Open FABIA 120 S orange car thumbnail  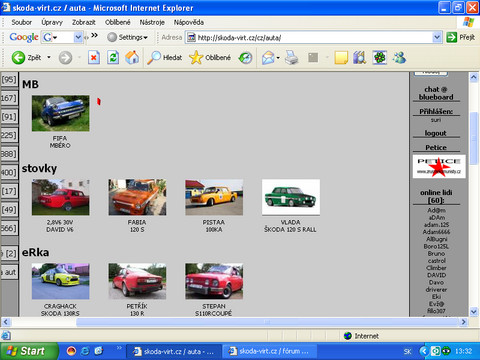[137, 197]
